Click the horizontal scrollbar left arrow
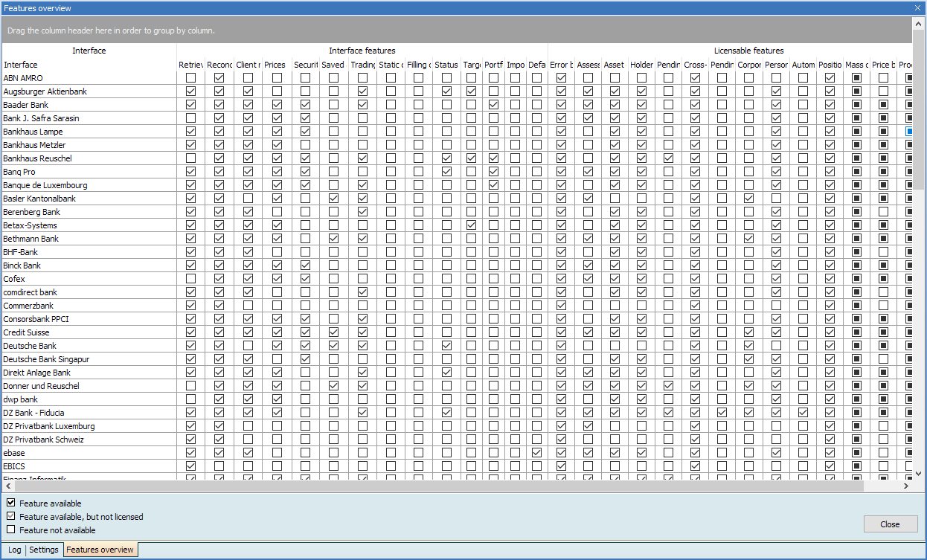The height and width of the screenshot is (560, 927). pos(7,486)
